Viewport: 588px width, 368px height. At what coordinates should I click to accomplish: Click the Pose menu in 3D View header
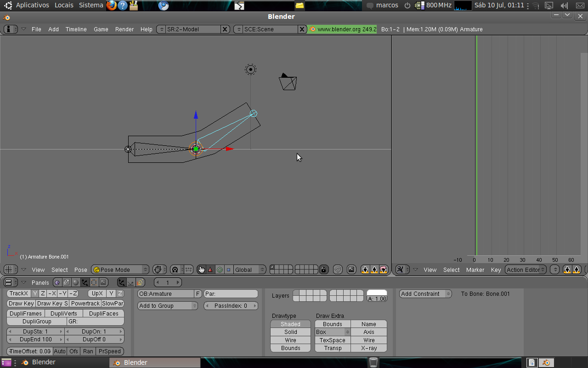(x=80, y=270)
